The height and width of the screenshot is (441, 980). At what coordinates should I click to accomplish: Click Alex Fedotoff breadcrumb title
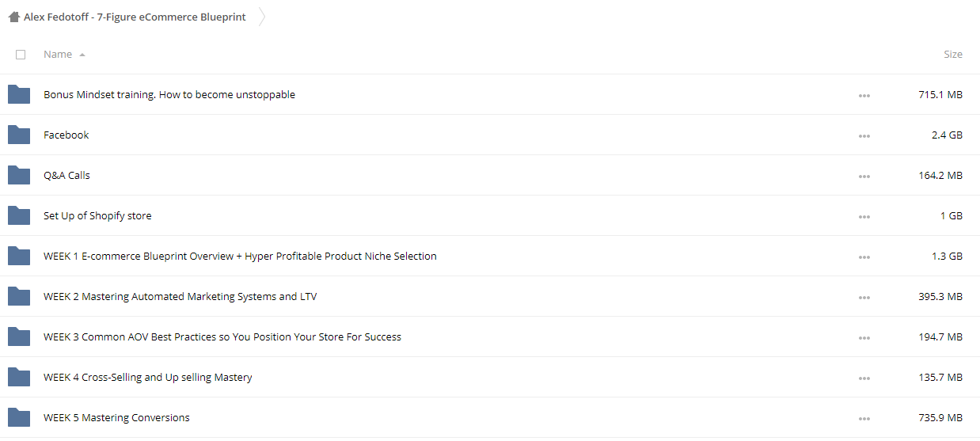[135, 17]
